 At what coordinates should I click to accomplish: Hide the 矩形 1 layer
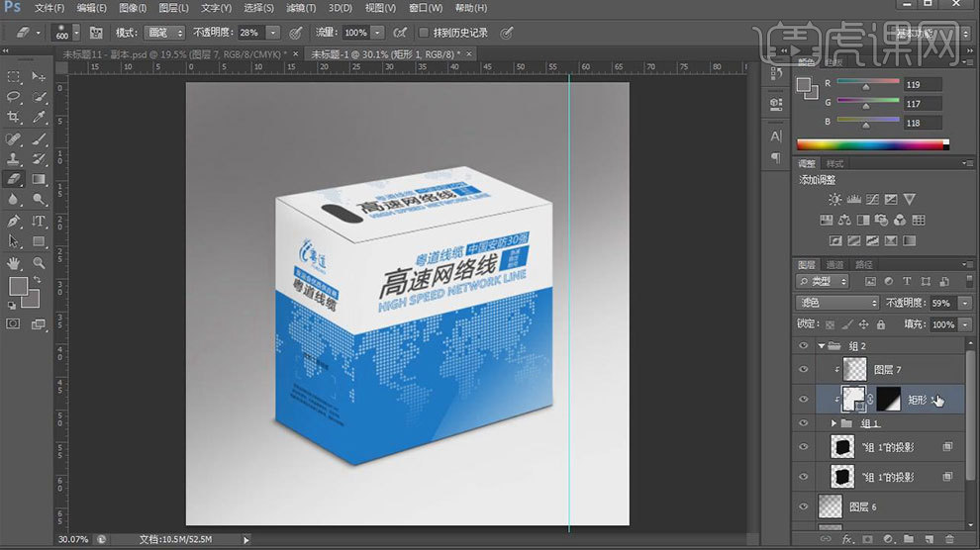(x=804, y=399)
